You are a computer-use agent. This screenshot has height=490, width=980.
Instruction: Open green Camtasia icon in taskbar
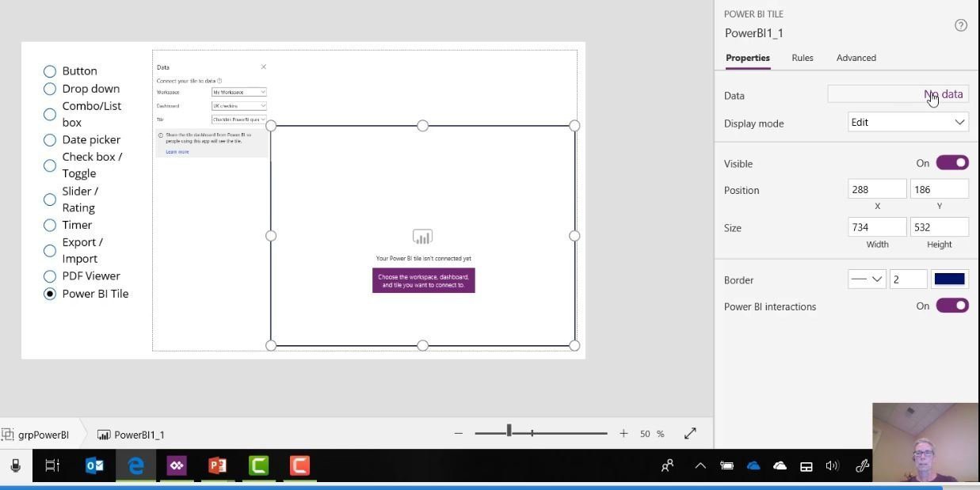coord(259,465)
